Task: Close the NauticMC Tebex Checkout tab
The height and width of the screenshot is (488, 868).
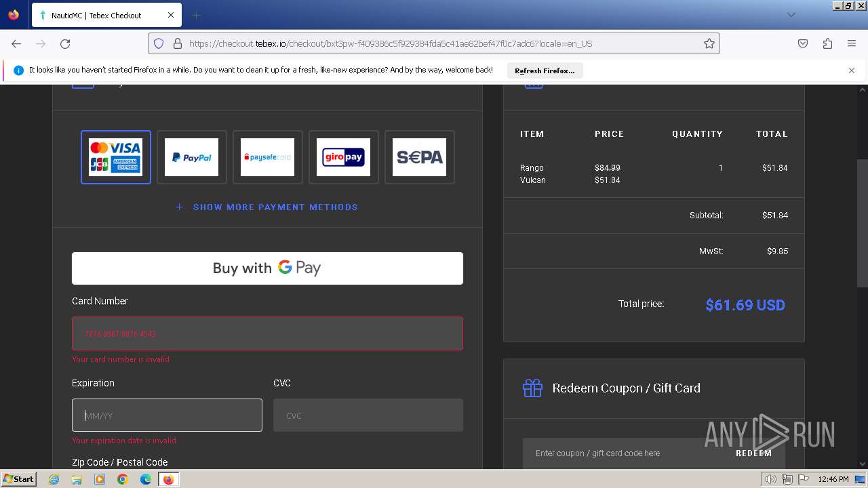Action: pyautogui.click(x=171, y=15)
